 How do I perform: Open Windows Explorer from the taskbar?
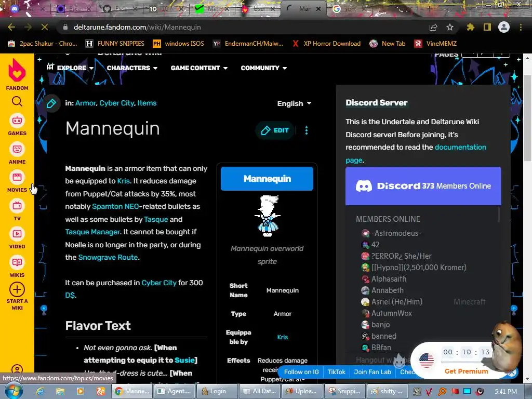tap(60, 391)
